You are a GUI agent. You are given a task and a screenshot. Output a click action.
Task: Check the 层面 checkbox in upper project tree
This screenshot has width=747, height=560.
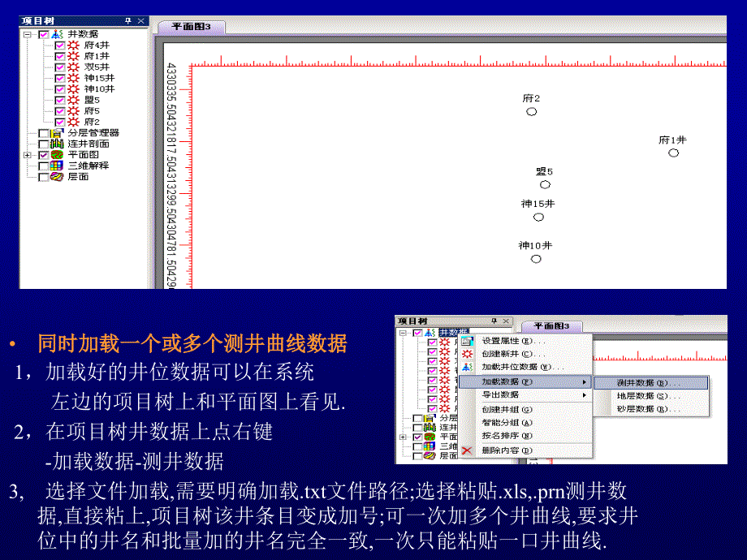[x=43, y=177]
